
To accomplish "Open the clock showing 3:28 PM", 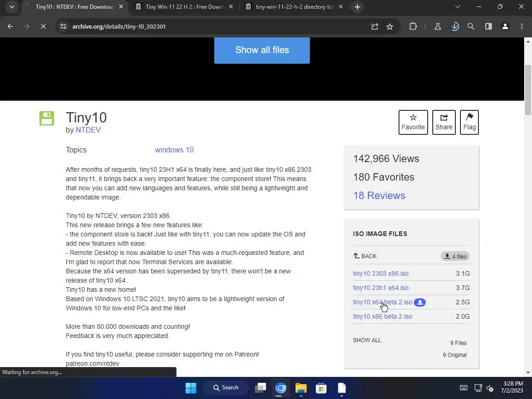I will [512, 387].
